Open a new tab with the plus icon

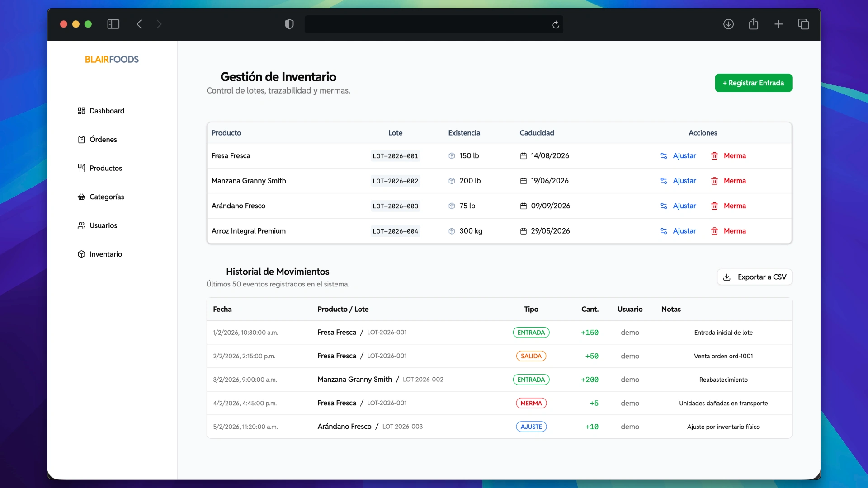tap(778, 24)
